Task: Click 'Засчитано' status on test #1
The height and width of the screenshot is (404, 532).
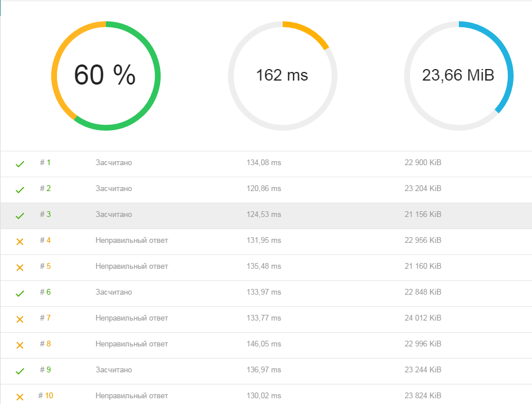Action: [113, 162]
